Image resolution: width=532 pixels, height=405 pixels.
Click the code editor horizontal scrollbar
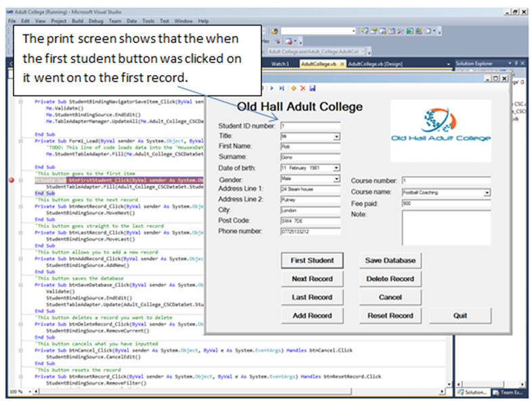[x=239, y=391]
